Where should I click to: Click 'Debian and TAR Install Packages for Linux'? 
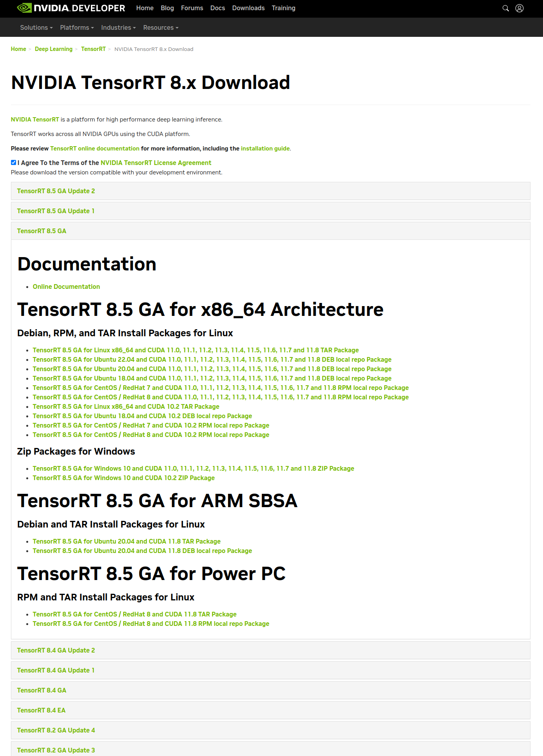tap(111, 524)
